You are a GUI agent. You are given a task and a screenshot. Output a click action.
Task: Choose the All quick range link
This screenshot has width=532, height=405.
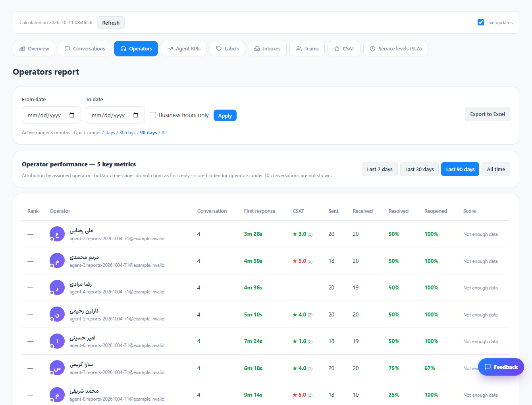164,133
